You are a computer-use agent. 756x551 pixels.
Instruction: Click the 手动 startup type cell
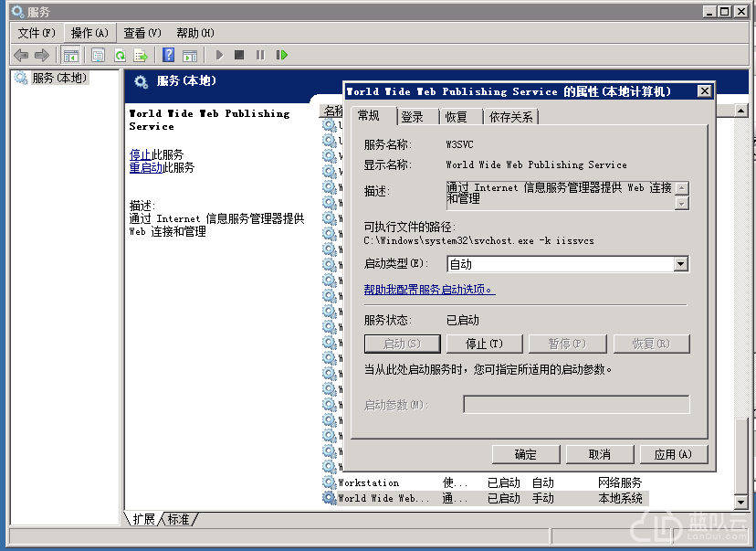point(543,497)
